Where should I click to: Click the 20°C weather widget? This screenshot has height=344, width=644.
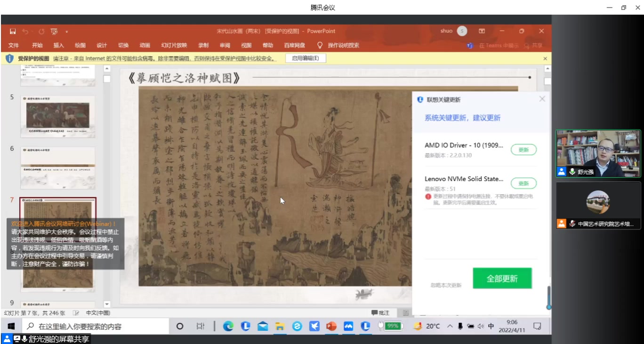[427, 326]
